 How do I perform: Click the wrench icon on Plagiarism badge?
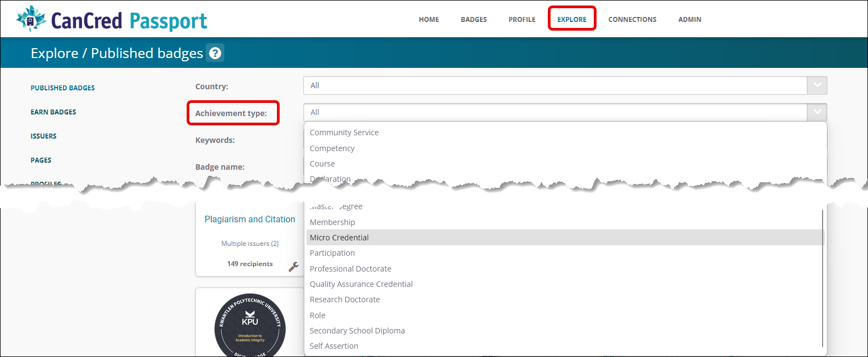(x=293, y=267)
